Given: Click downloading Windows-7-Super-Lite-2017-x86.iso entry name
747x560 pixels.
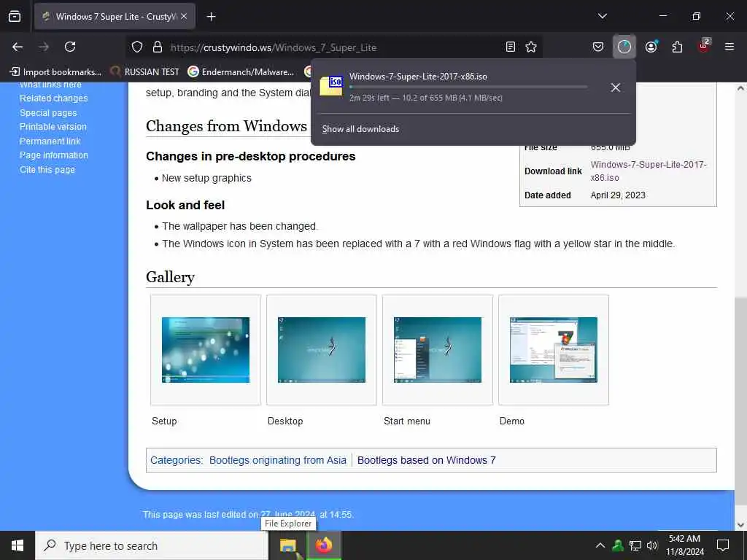Looking at the screenshot, I should click(x=418, y=76).
